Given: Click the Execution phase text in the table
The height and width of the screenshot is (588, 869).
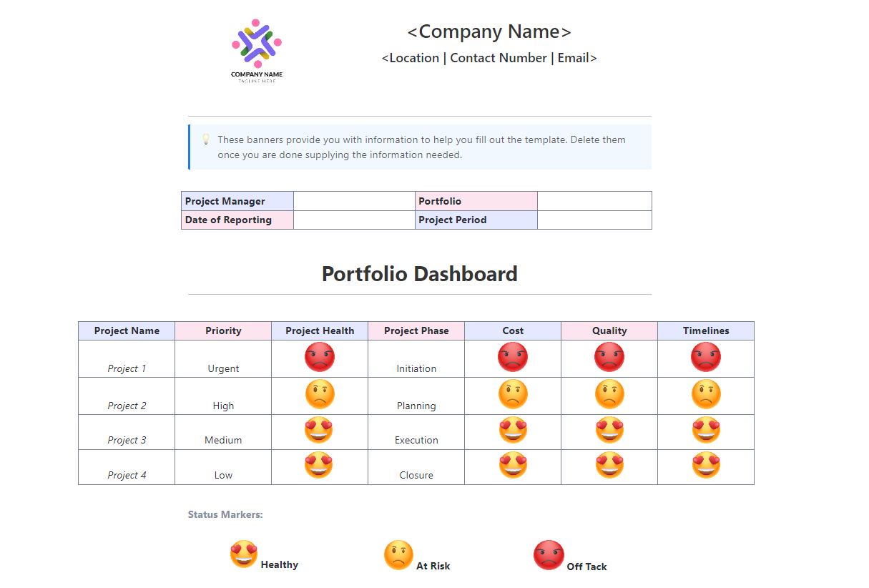Looking at the screenshot, I should click(416, 440).
